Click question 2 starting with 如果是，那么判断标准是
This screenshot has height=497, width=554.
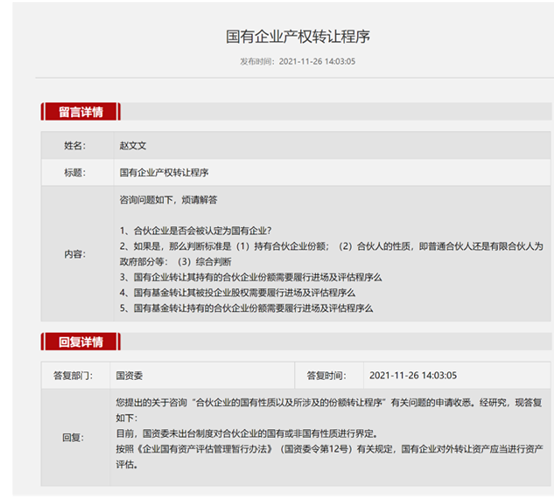(x=331, y=246)
